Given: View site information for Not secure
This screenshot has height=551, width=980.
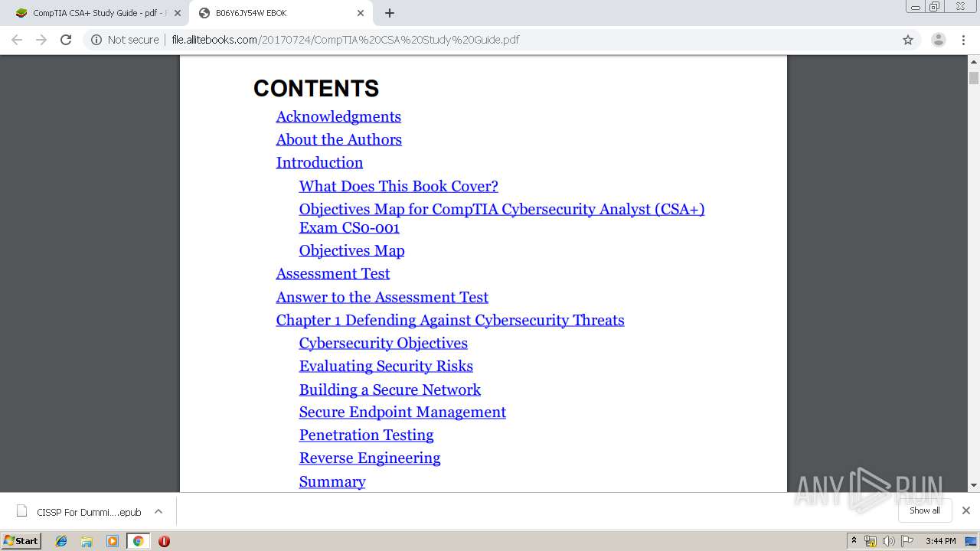Looking at the screenshot, I should 125,40.
